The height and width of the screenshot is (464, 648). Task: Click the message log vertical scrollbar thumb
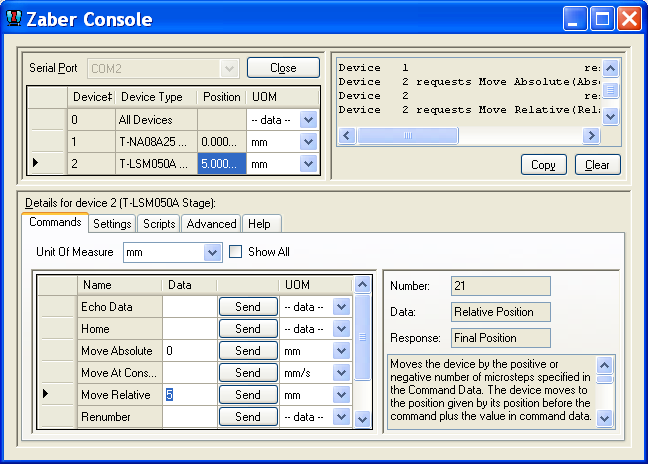(x=610, y=90)
